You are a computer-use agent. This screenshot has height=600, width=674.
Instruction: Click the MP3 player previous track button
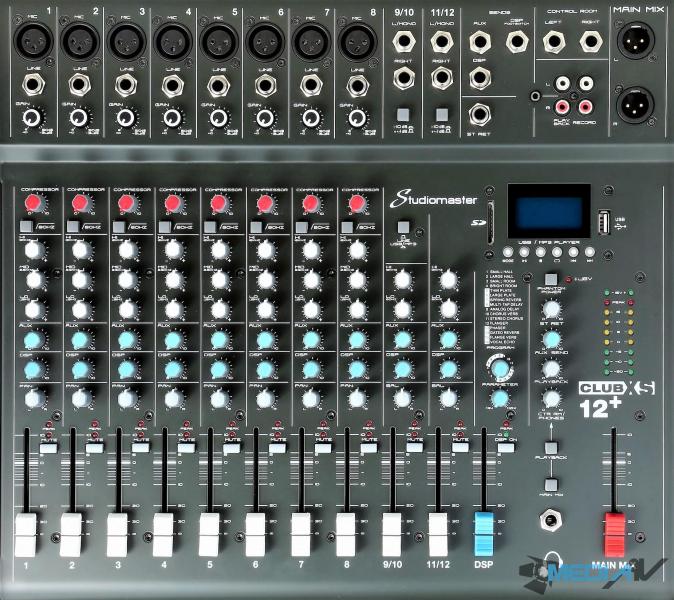coord(573,252)
